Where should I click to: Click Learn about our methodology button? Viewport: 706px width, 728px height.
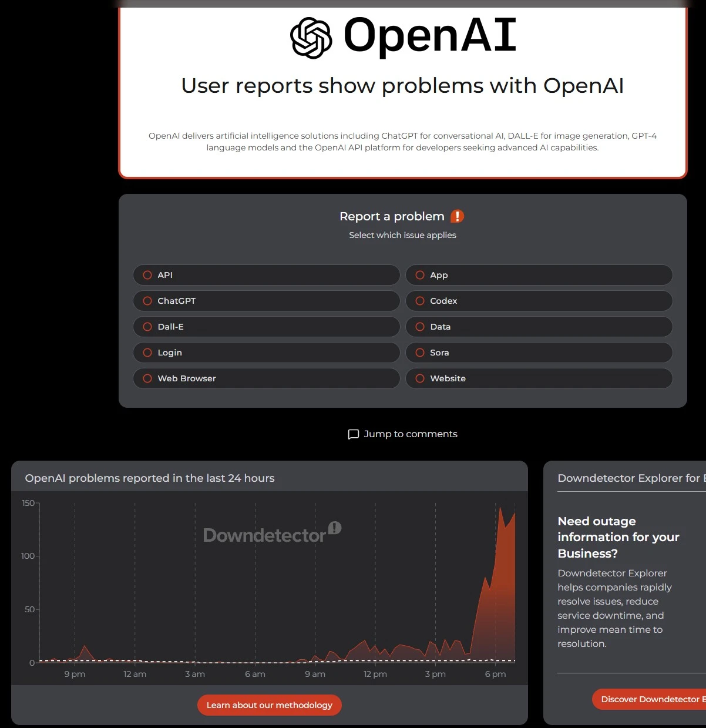pos(270,705)
